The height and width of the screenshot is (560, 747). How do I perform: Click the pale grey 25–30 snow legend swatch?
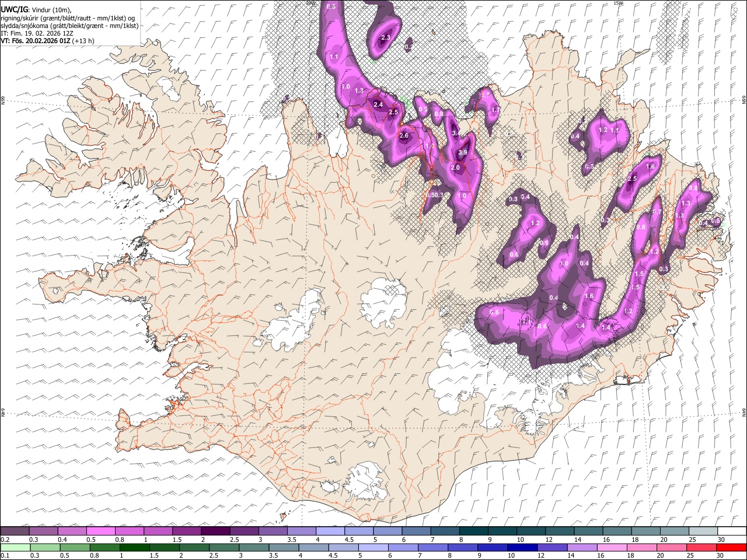click(x=704, y=531)
